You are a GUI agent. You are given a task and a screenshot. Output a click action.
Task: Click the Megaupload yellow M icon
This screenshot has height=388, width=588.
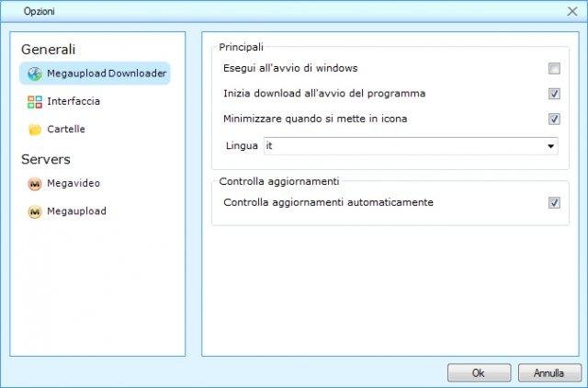click(35, 211)
